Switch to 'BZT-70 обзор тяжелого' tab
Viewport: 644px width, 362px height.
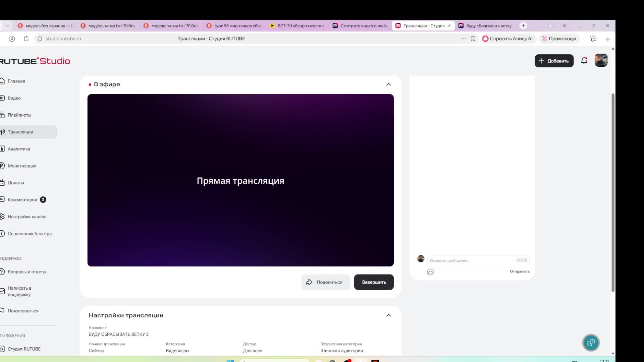coord(300,25)
